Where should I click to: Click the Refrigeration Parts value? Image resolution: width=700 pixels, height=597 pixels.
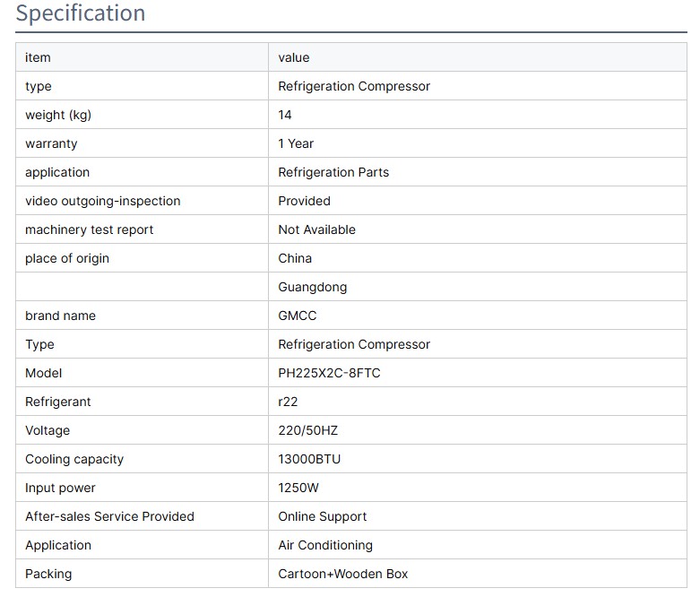(333, 172)
